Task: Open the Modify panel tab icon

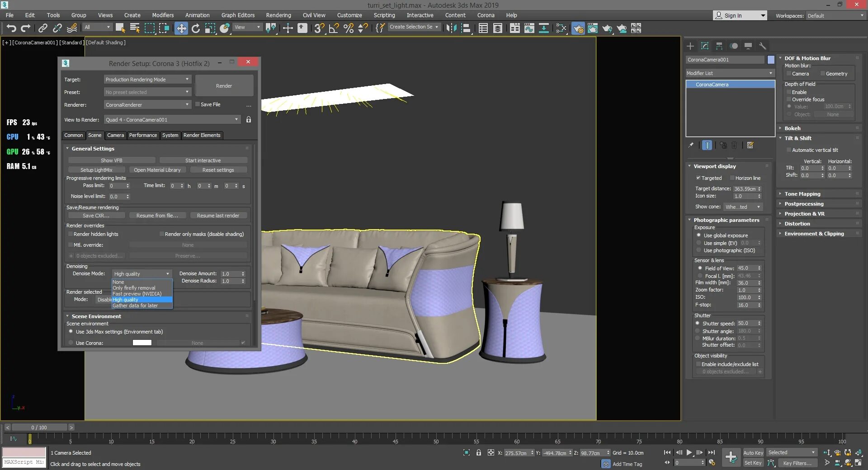Action: pos(705,46)
